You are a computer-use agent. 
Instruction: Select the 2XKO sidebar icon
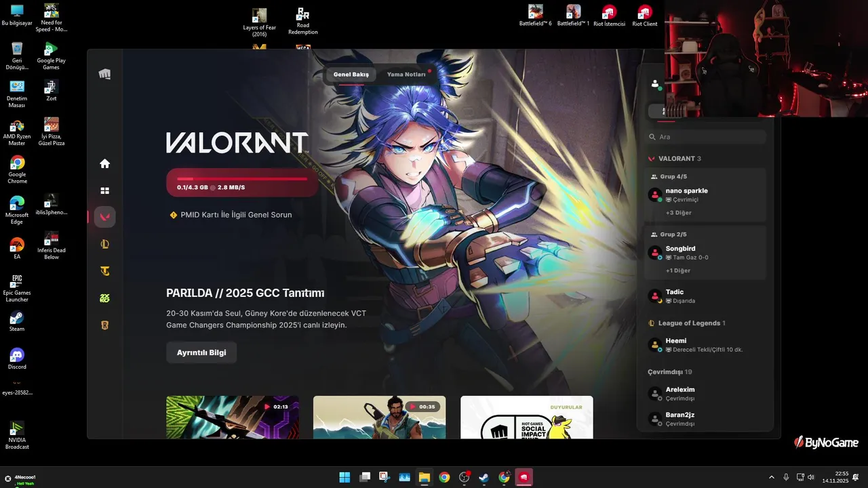[x=104, y=298]
